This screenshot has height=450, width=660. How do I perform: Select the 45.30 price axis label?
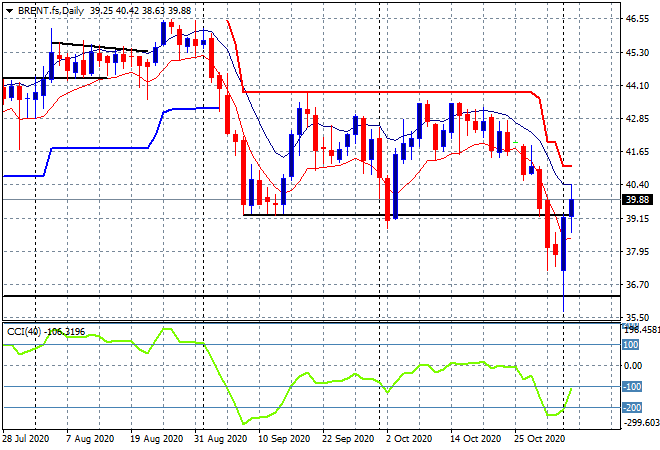point(637,53)
